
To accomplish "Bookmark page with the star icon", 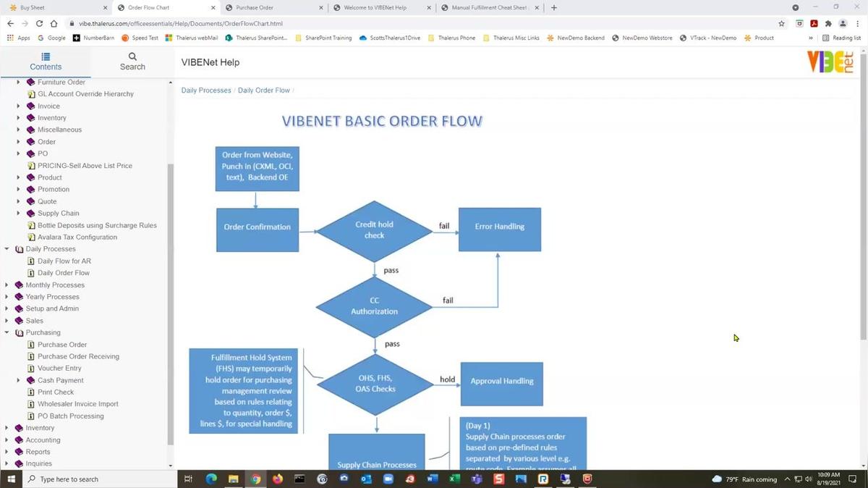I will coord(781,23).
